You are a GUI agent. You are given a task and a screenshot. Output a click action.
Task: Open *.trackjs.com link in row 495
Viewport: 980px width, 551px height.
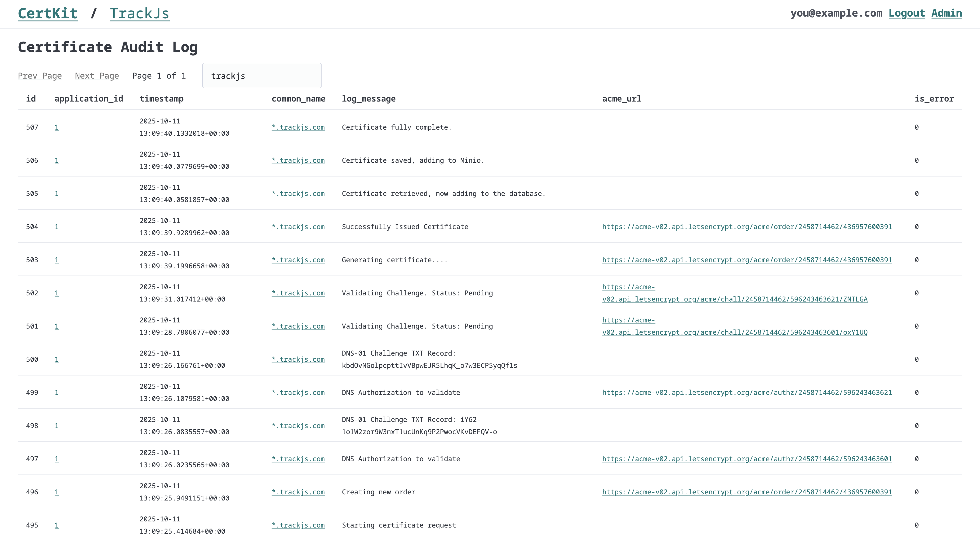pos(298,525)
